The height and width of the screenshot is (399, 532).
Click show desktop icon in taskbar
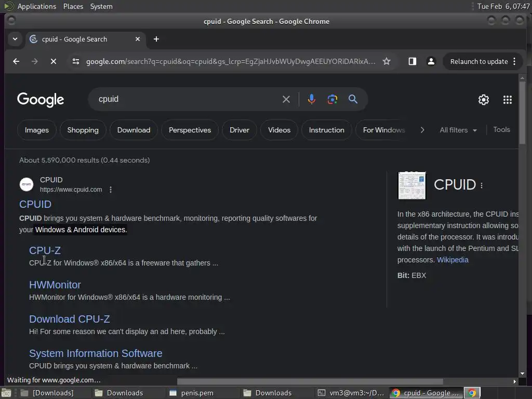[6, 393]
